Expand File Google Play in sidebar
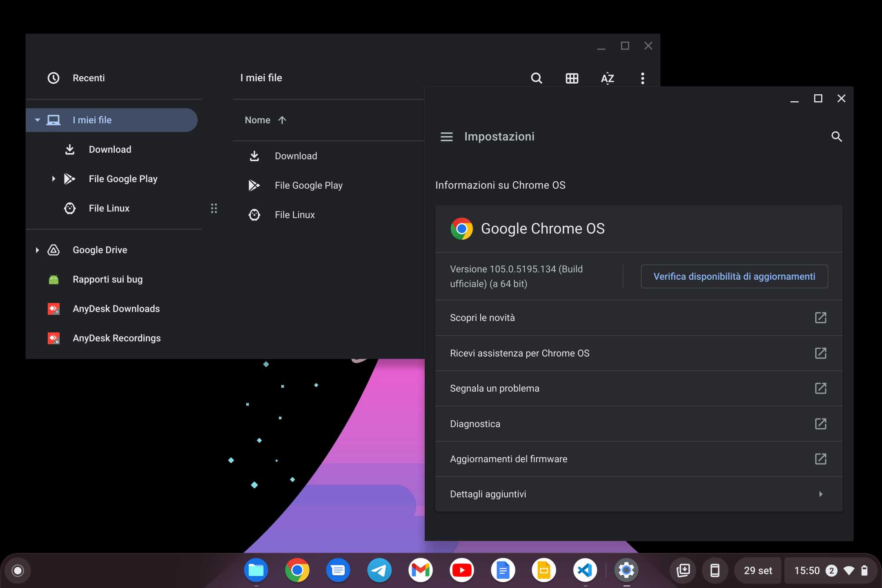 click(53, 179)
